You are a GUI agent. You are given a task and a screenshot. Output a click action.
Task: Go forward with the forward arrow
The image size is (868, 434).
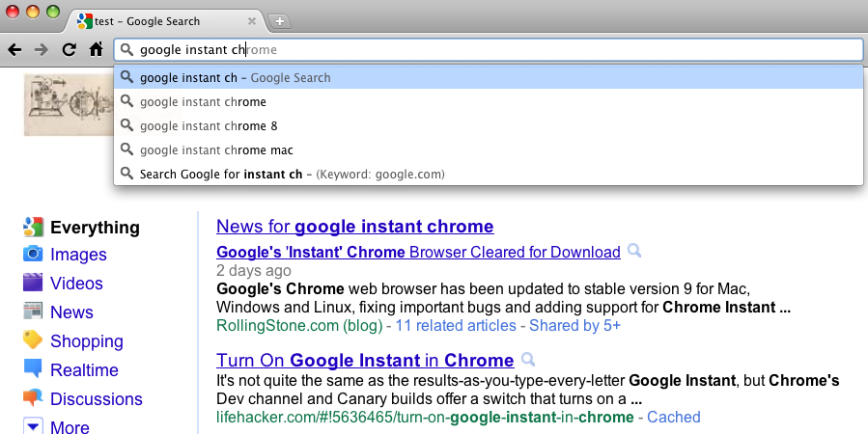42,50
